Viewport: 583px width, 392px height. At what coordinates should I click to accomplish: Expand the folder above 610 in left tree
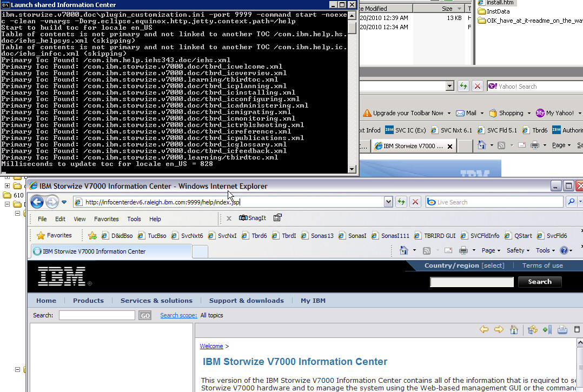pyautogui.click(x=7, y=185)
